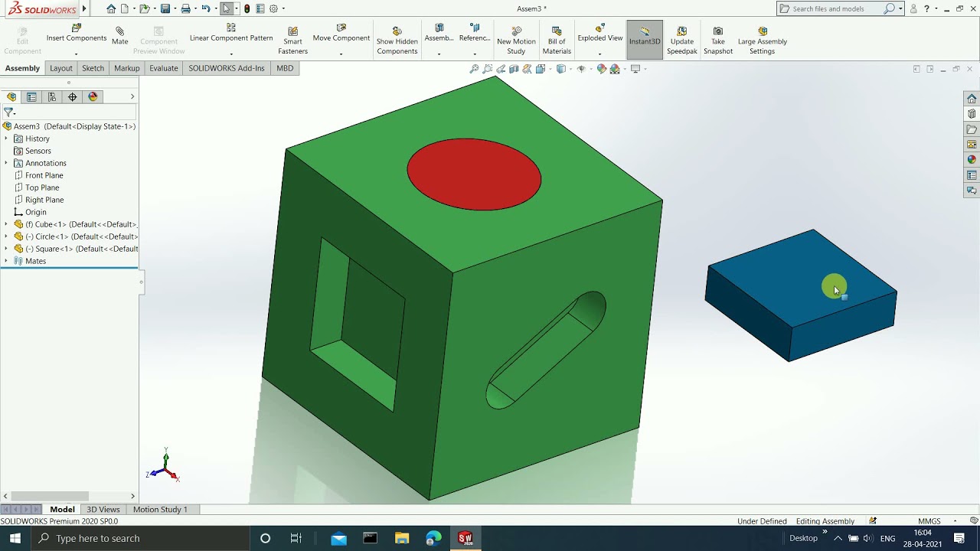Open the ConfigurationManager tab icon
The width and height of the screenshot is (980, 551).
click(x=52, y=96)
